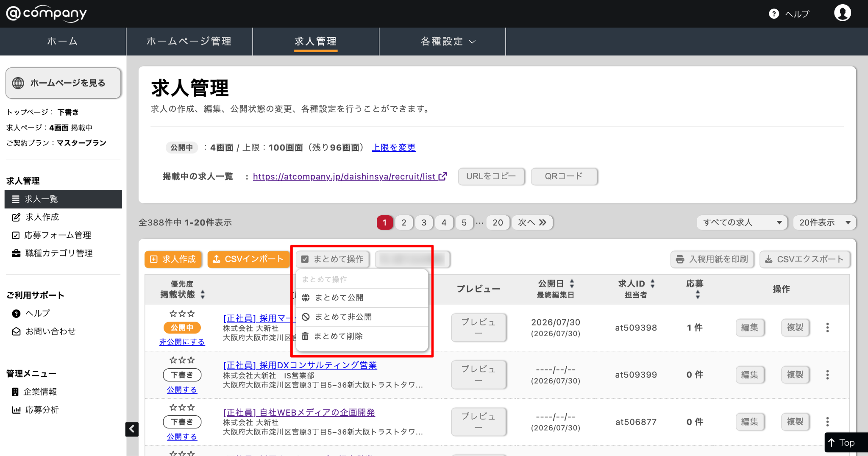Open プレビュー for job at506877
The height and width of the screenshot is (456, 868).
[479, 422]
